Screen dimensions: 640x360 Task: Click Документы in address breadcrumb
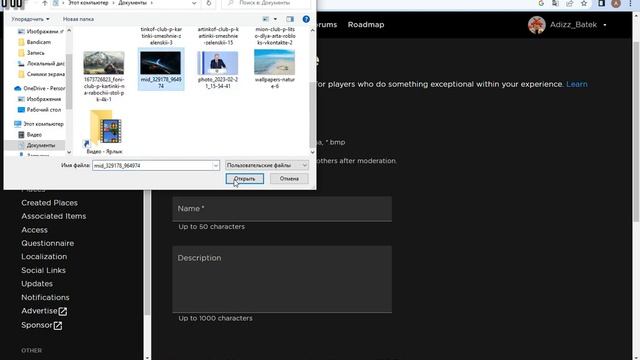pos(132,3)
